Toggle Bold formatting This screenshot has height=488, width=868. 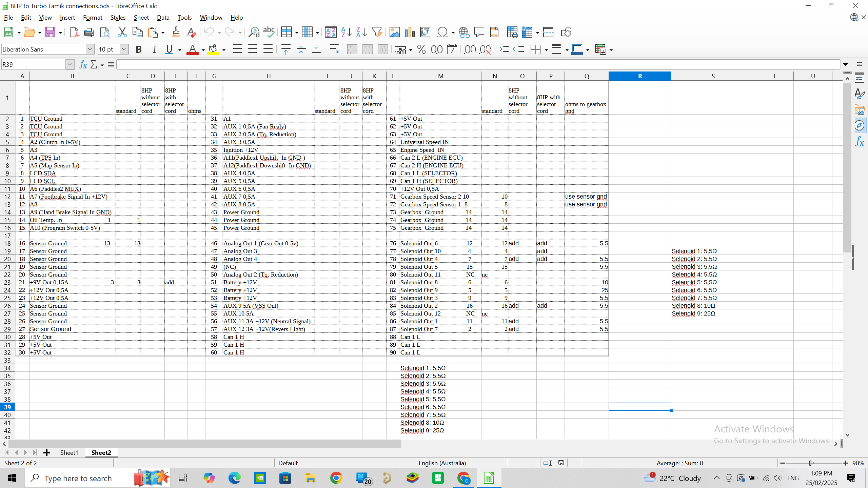coord(138,49)
